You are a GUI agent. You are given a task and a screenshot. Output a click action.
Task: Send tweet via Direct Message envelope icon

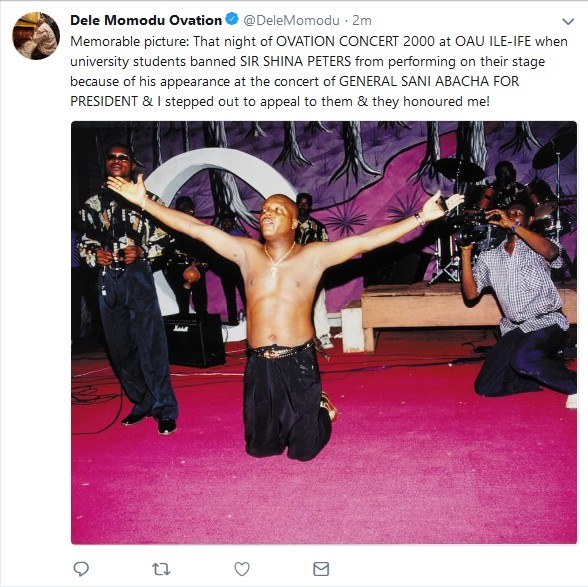(321, 569)
